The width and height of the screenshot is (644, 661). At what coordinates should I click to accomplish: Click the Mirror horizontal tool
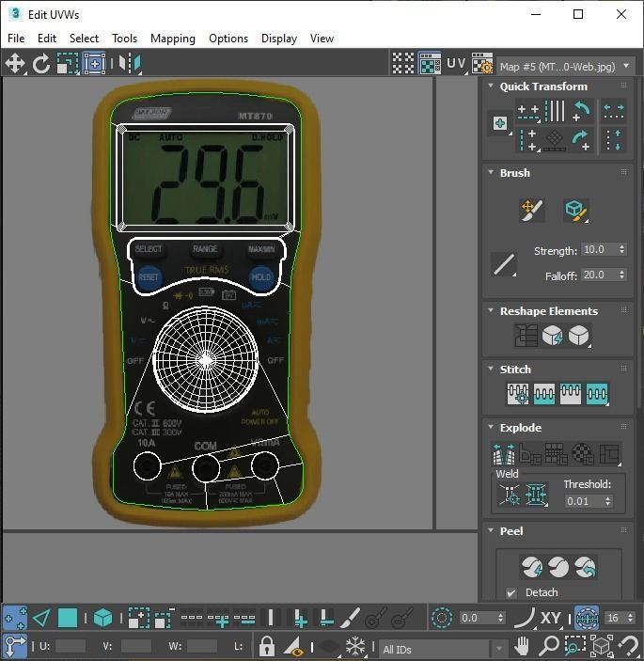click(130, 64)
